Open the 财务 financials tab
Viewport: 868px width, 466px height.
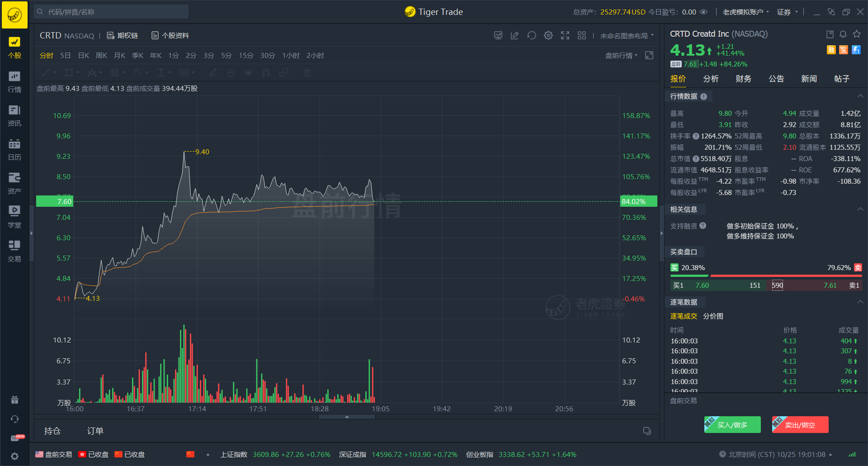743,79
